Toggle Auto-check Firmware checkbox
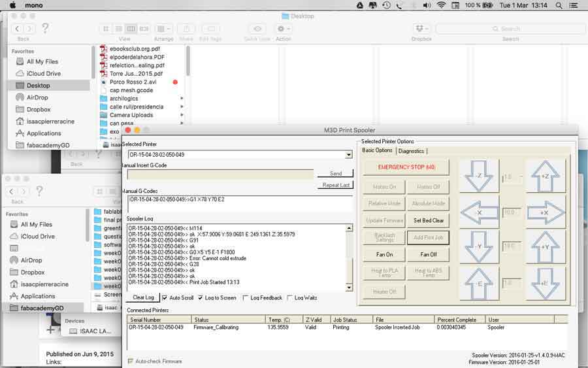The height and width of the screenshot is (368, 588). point(131,361)
